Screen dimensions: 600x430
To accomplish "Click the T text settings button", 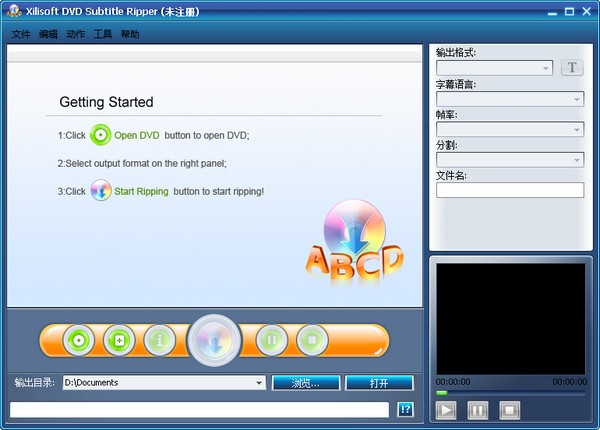I will pos(572,68).
